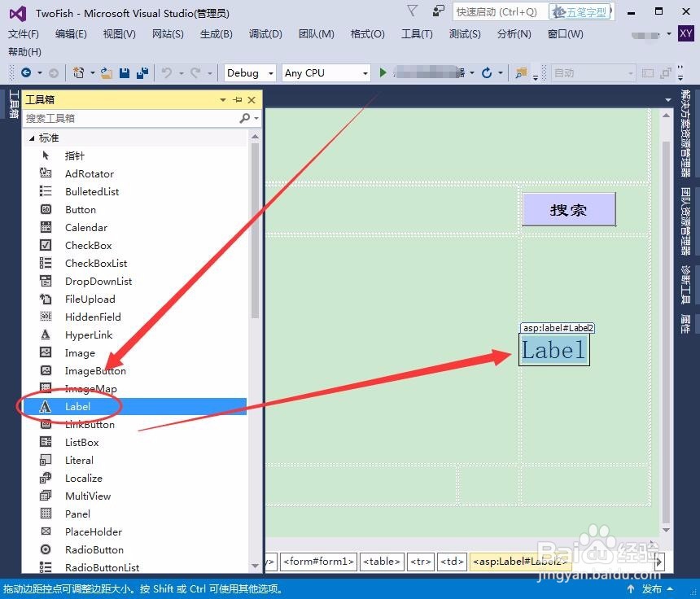Image resolution: width=700 pixels, height=599 pixels.
Task: Open the search toolbox options dropdown
Action: click(x=256, y=118)
